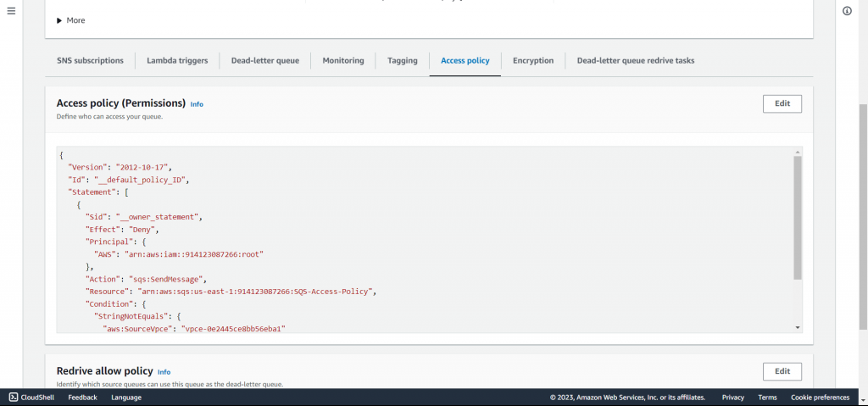Switch to the SNS subscriptions tab
The height and width of the screenshot is (406, 868).
pos(90,61)
